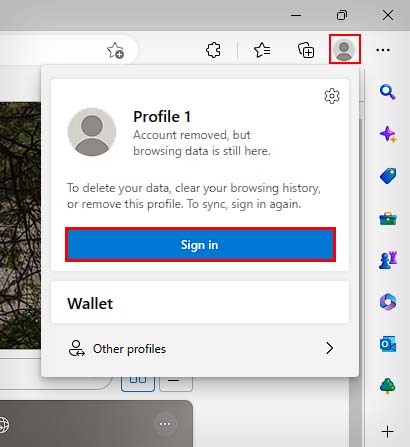Screen dimensions: 410x447
Task: Open the Games chess sidebar icon
Action: point(388,260)
